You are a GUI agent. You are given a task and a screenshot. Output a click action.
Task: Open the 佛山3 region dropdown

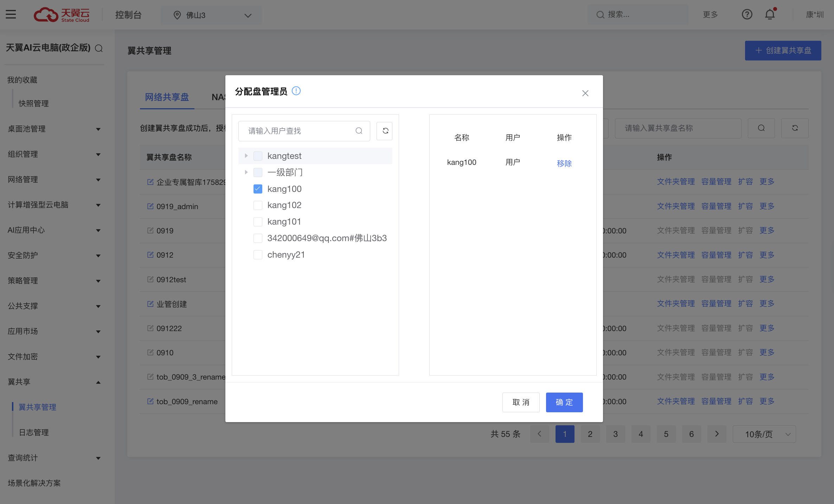(212, 15)
